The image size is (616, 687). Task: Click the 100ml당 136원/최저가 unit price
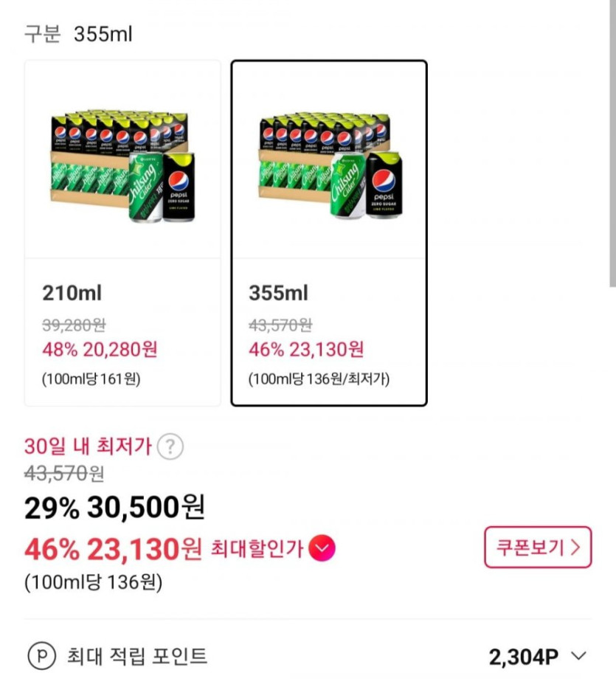(x=319, y=380)
